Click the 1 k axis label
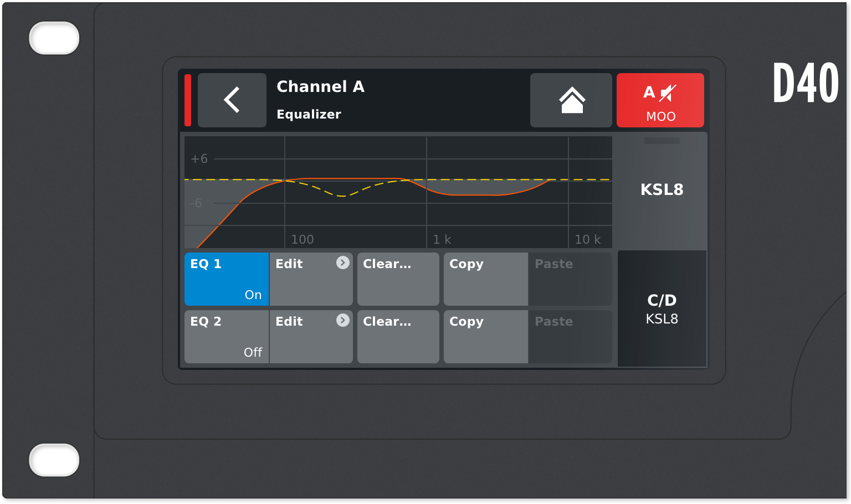 (x=442, y=239)
